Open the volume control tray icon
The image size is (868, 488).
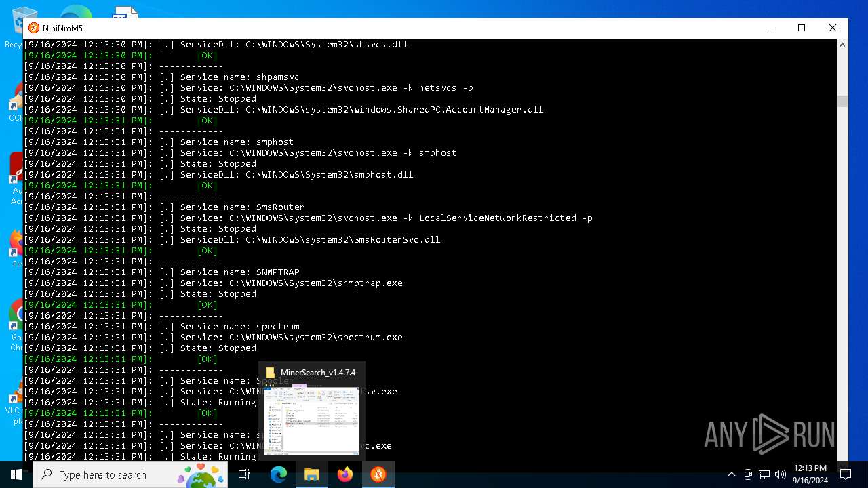click(781, 474)
